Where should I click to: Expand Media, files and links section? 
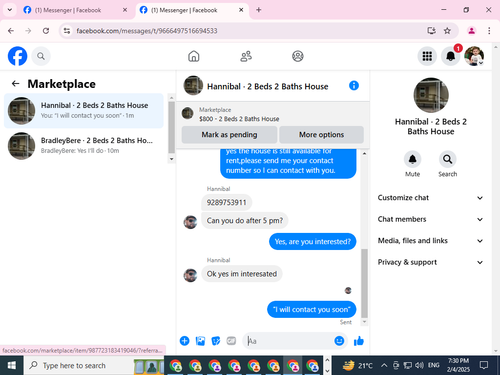tap(430, 241)
